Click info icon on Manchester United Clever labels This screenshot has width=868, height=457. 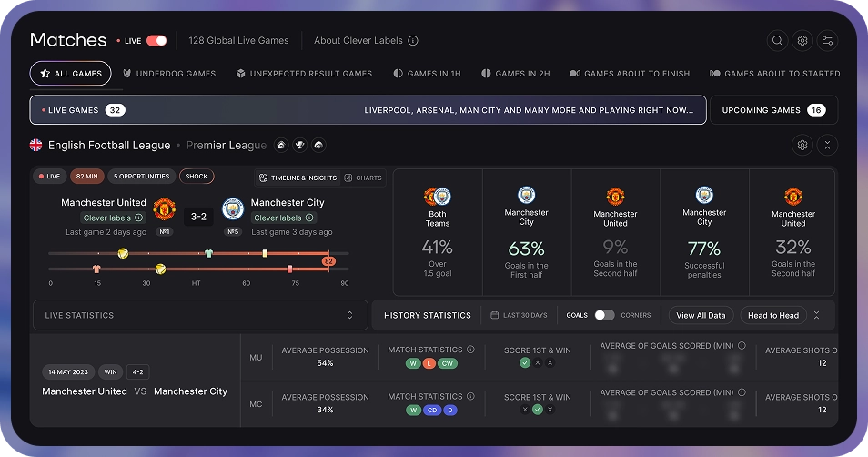click(x=139, y=218)
